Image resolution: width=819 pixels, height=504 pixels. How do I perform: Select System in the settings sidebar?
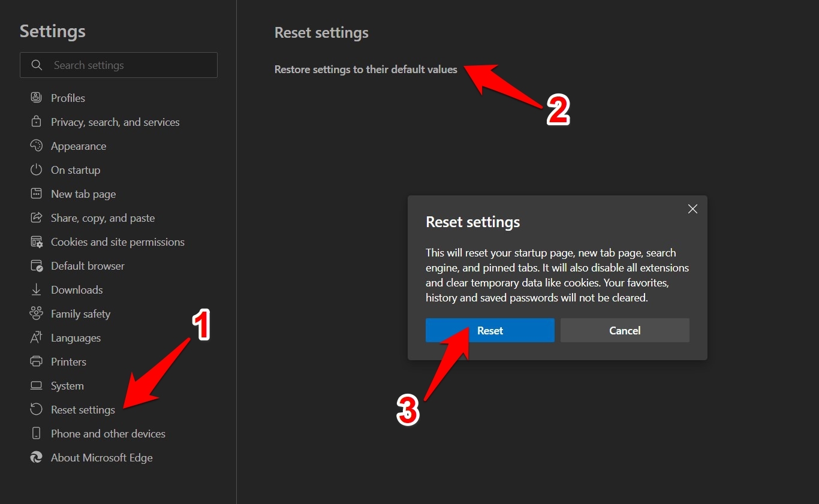[x=67, y=386]
